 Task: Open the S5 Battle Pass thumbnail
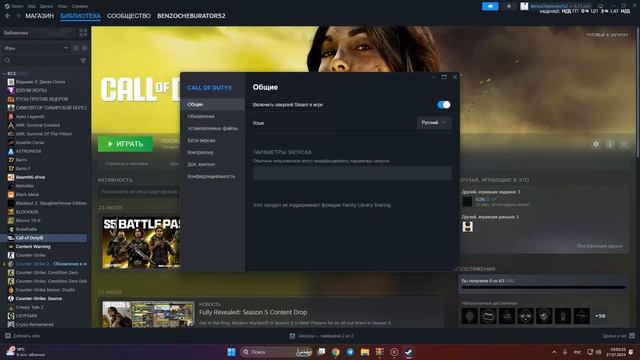[141, 242]
